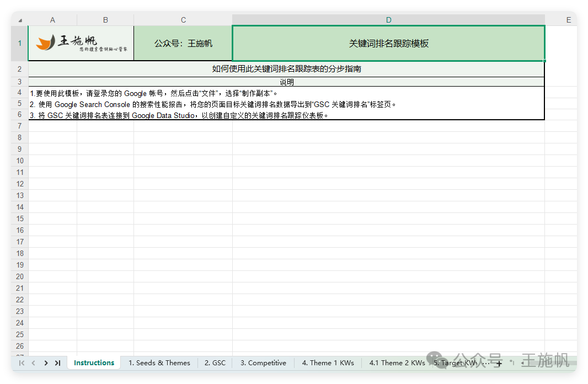Jump to the last sheet with the arrow

tap(58, 363)
